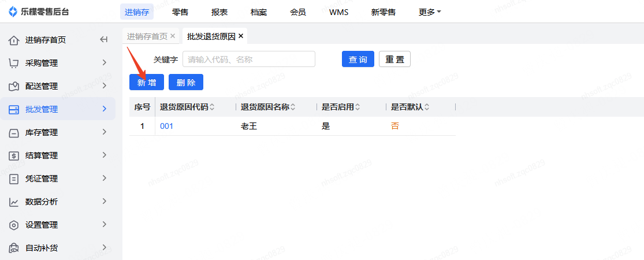This screenshot has height=260, width=644.
Task: Open the 档案 top menu
Action: coord(259,12)
